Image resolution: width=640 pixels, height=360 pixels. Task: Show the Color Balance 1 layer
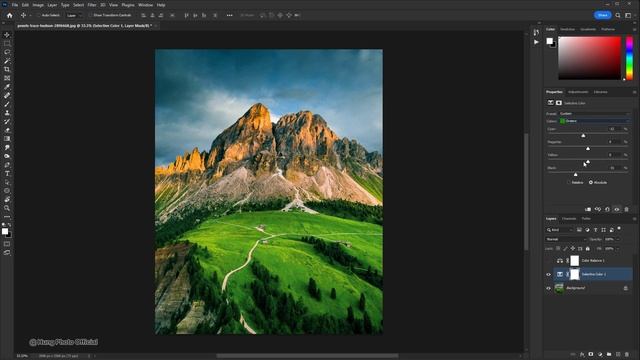pyautogui.click(x=549, y=260)
